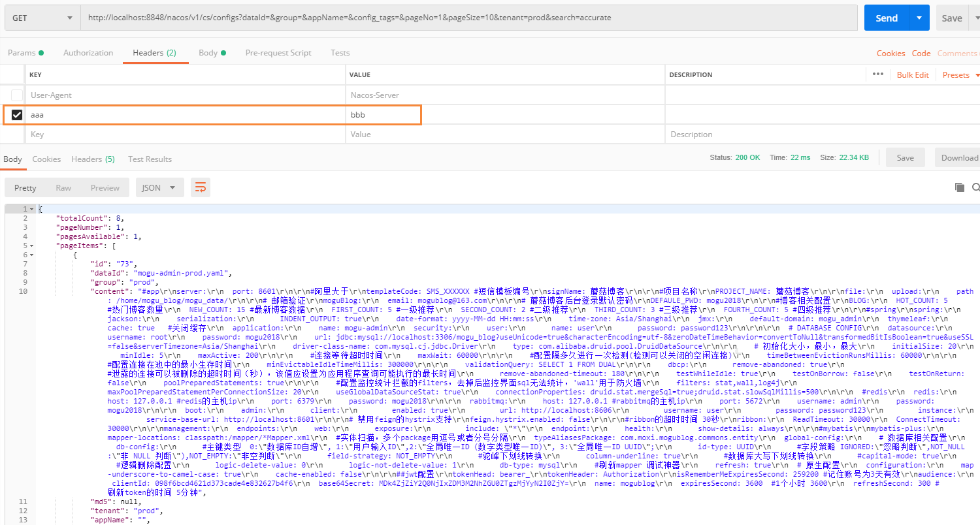This screenshot has width=980, height=525.
Task: Switch to Raw view
Action: point(63,188)
